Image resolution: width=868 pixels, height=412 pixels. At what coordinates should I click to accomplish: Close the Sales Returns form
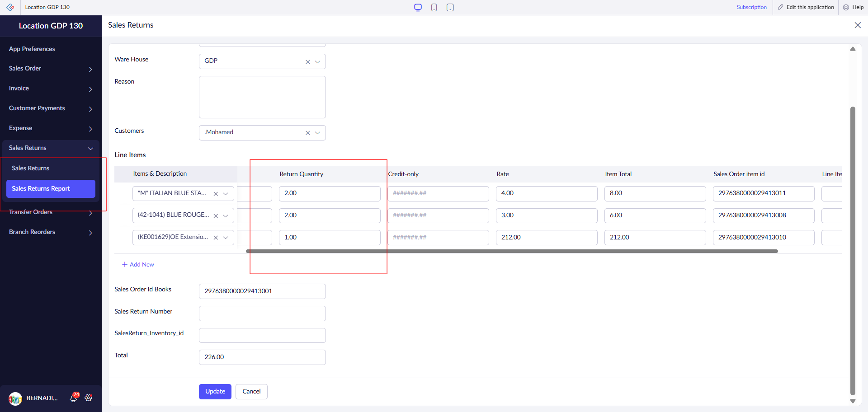(858, 25)
